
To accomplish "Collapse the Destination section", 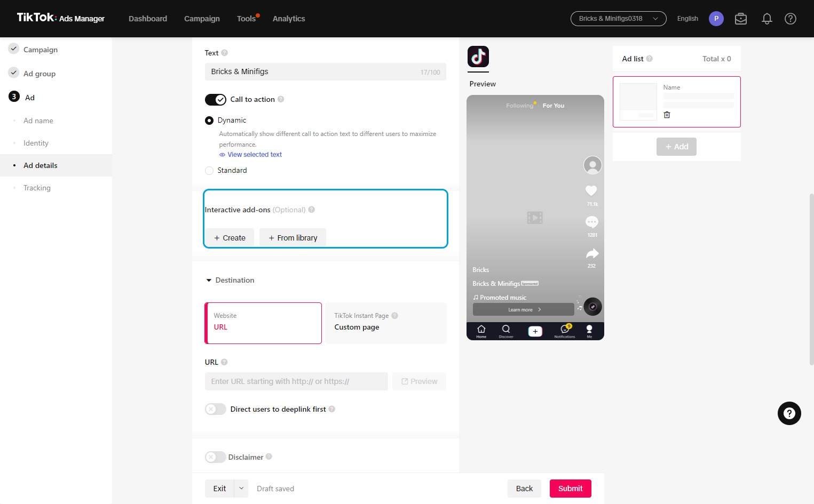I will [209, 281].
